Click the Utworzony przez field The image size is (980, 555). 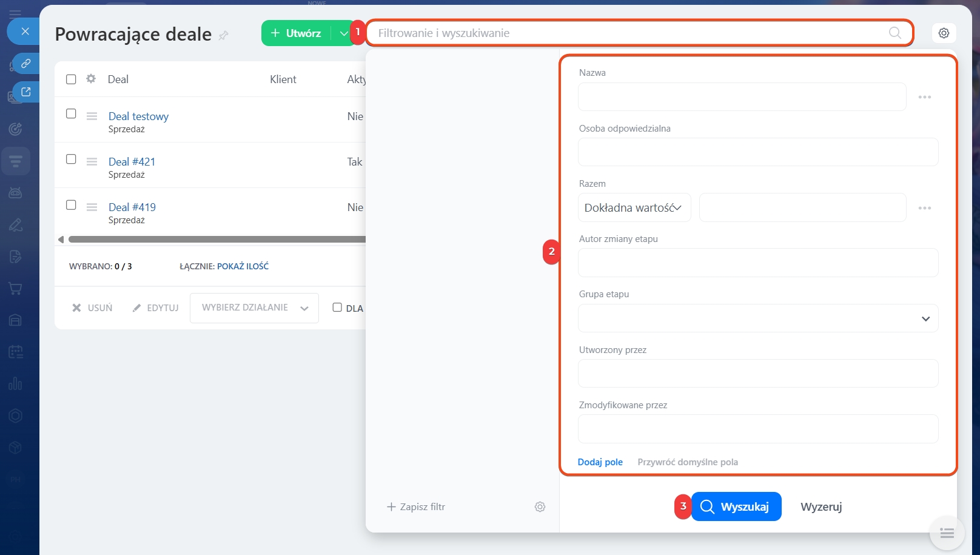[x=758, y=374]
